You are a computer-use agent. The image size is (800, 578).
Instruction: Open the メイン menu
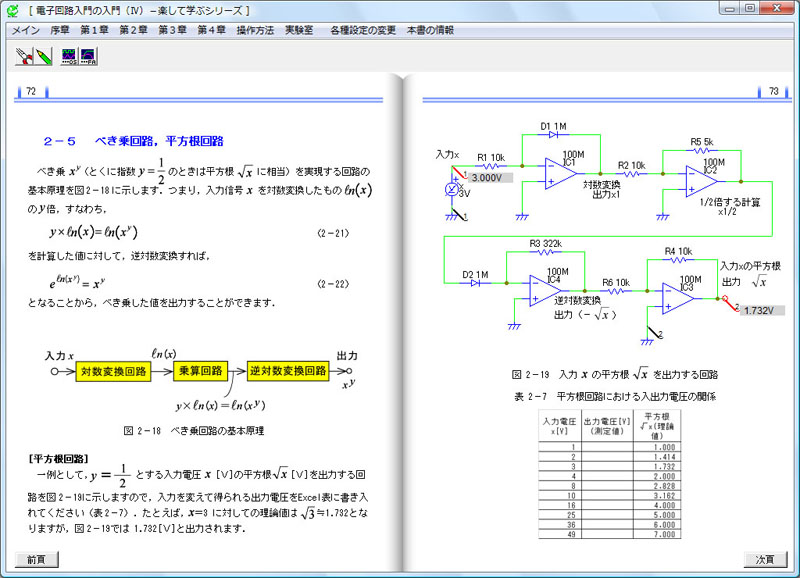tap(26, 30)
